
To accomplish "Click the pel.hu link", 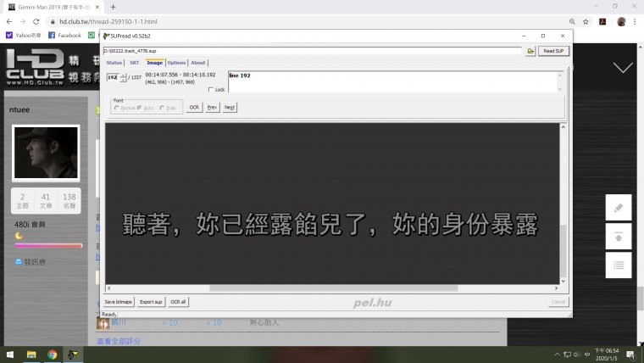I will (373, 303).
